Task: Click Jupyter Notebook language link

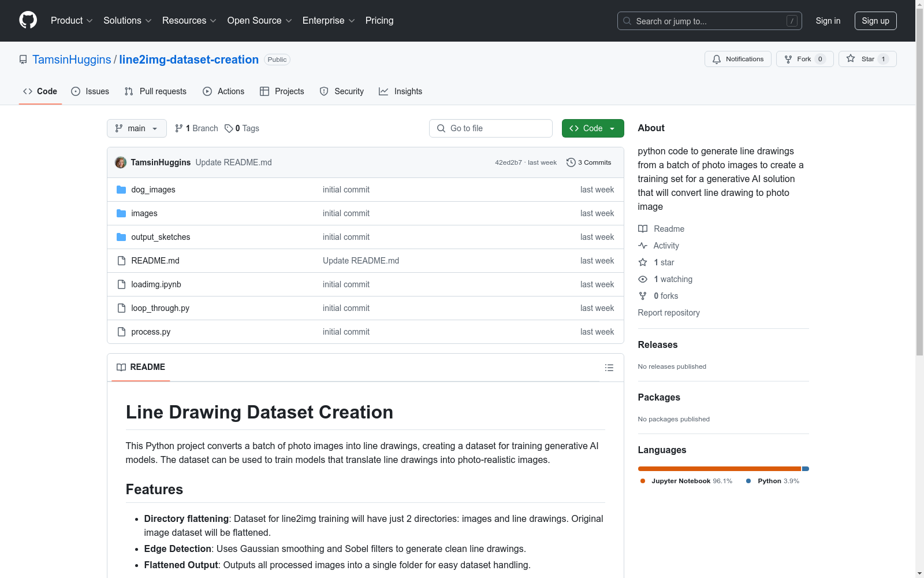Action: [x=686, y=481]
